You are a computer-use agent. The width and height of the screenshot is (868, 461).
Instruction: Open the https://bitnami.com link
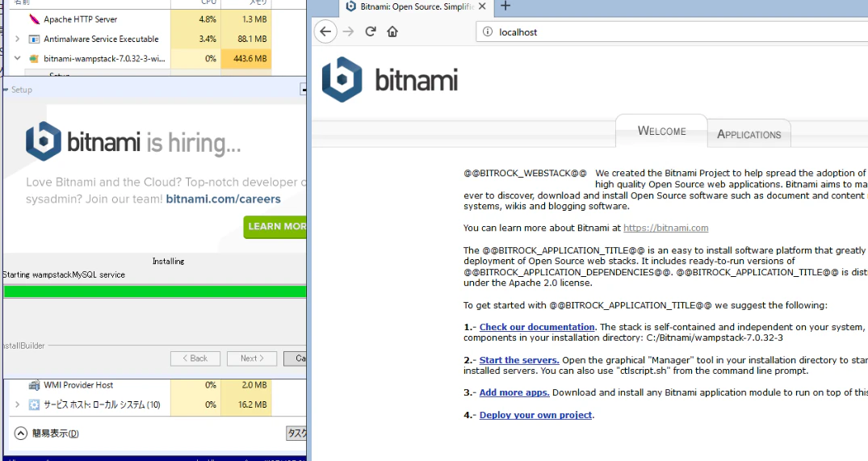[666, 228]
